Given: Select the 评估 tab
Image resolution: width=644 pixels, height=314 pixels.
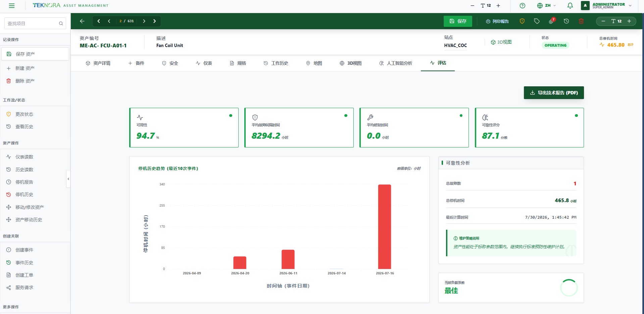Looking at the screenshot, I should tap(438, 63).
